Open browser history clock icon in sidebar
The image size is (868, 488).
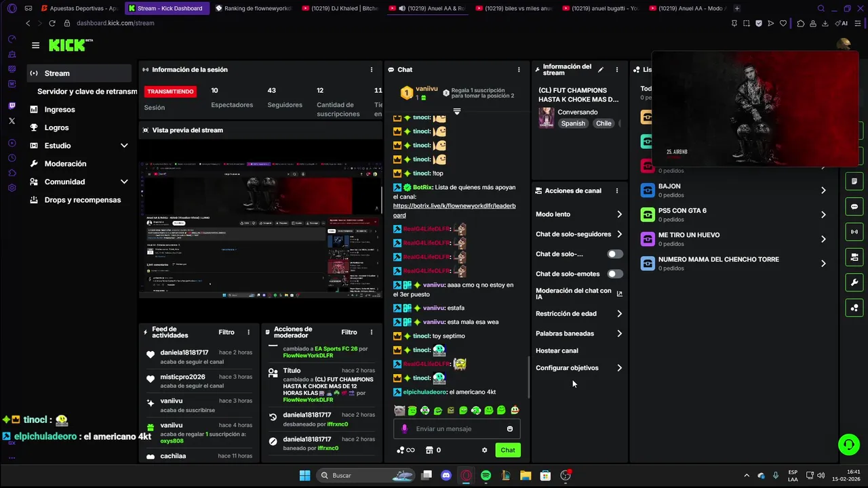[x=12, y=158]
